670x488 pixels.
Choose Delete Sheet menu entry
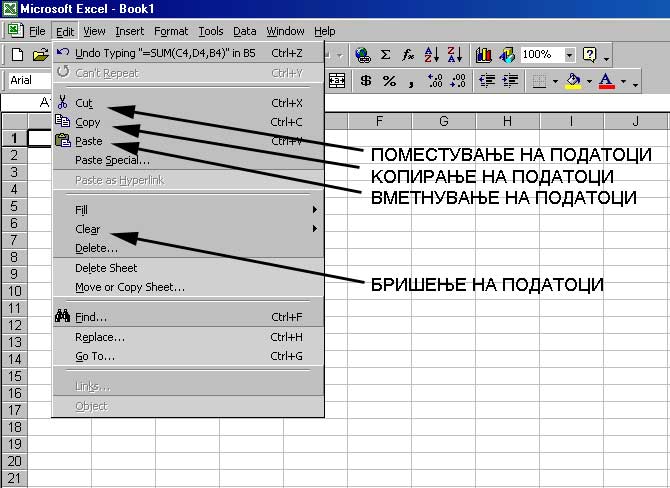click(x=188, y=268)
